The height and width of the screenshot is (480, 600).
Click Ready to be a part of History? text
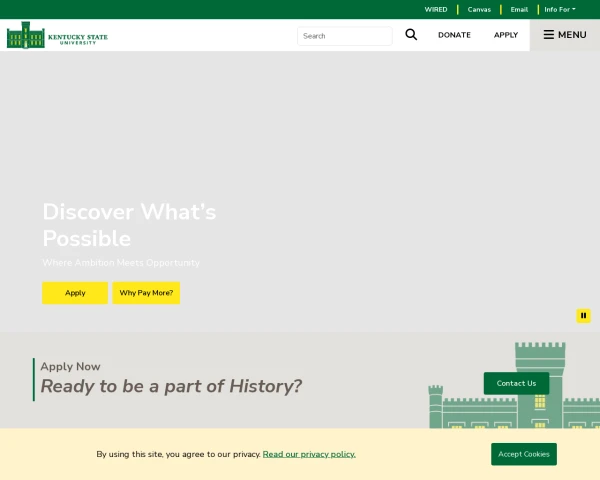[x=171, y=386]
